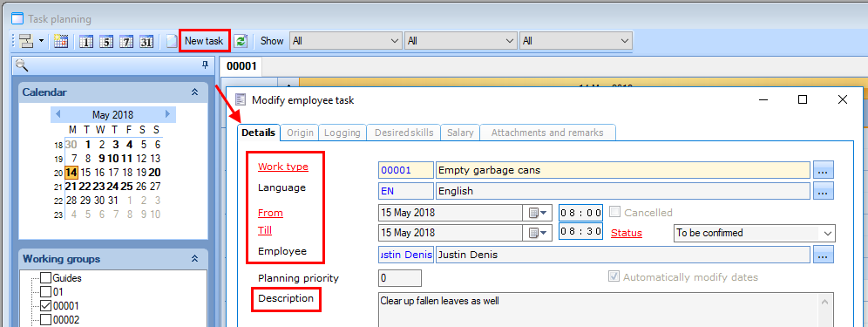Click the New task toolbar button
Viewport: 868px width, 327px height.
click(204, 40)
